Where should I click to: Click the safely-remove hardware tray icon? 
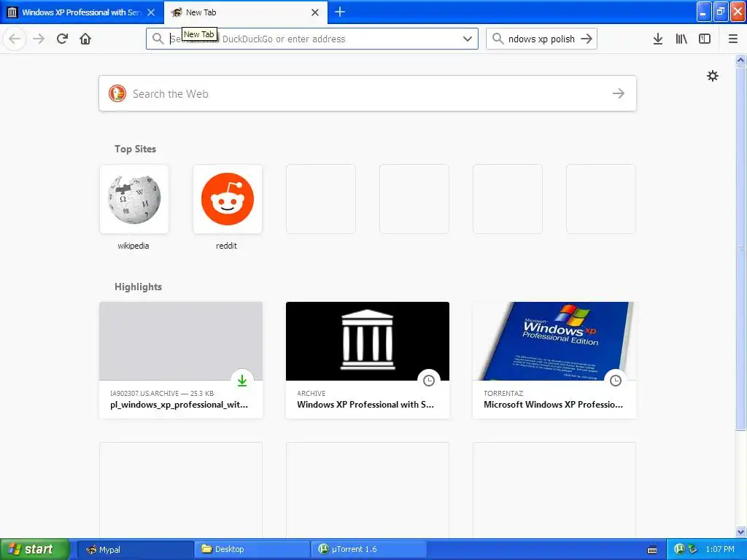[x=693, y=549]
